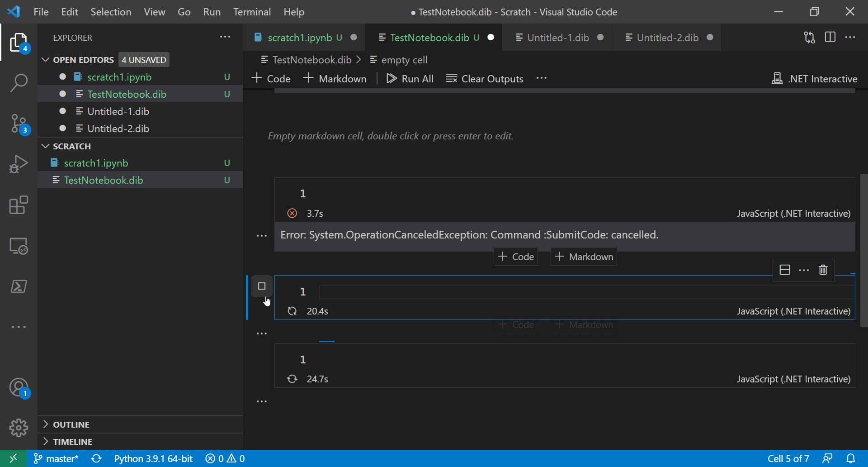This screenshot has width=868, height=467.
Task: Click TestNotebook.dib breadcrumb
Action: pos(307,60)
